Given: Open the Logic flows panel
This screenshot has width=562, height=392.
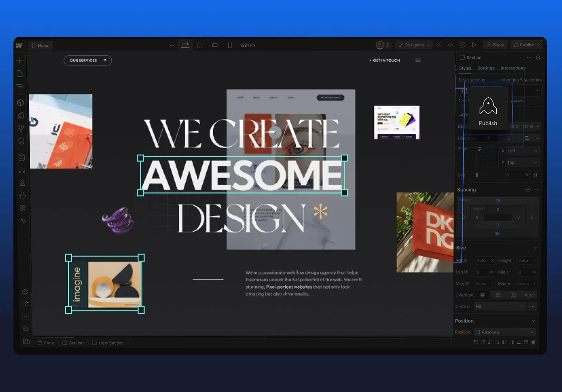Looking at the screenshot, I should point(22,170).
